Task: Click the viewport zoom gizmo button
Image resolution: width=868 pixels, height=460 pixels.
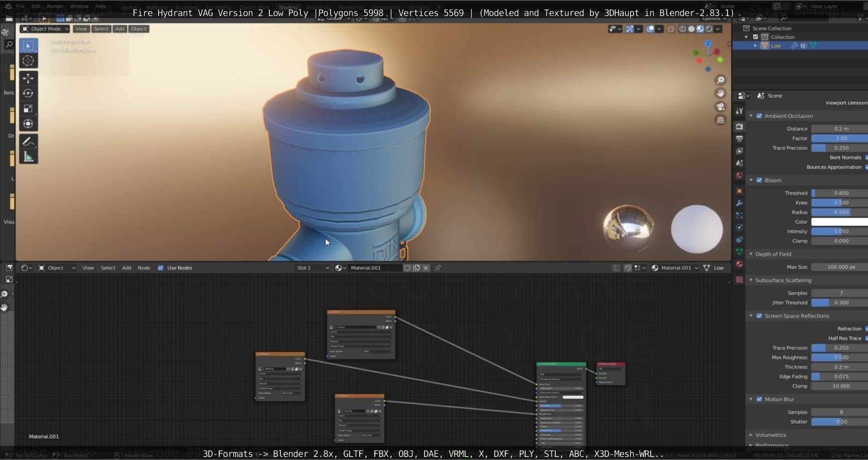Action: [x=720, y=80]
